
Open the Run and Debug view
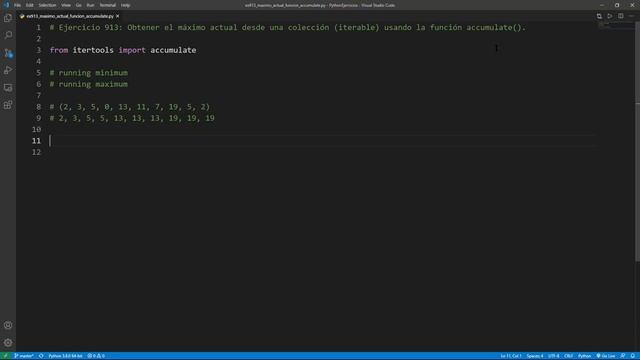8,70
